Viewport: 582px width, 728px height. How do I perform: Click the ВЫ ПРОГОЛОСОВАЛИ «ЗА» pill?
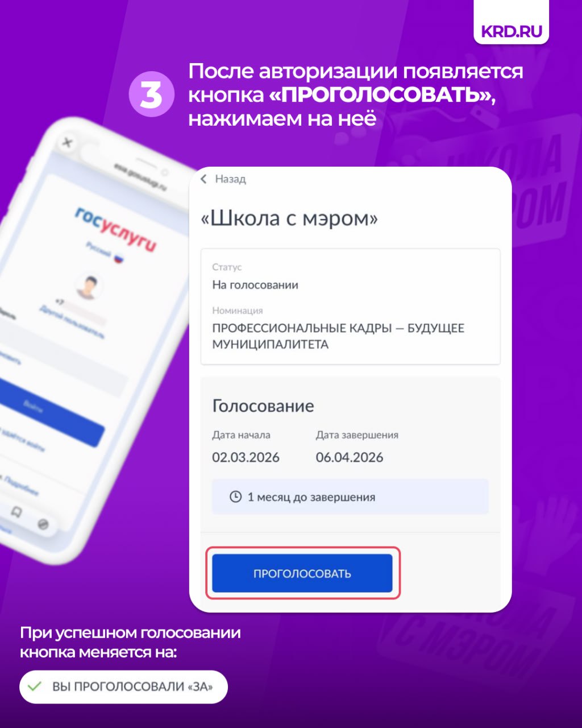[x=123, y=687]
